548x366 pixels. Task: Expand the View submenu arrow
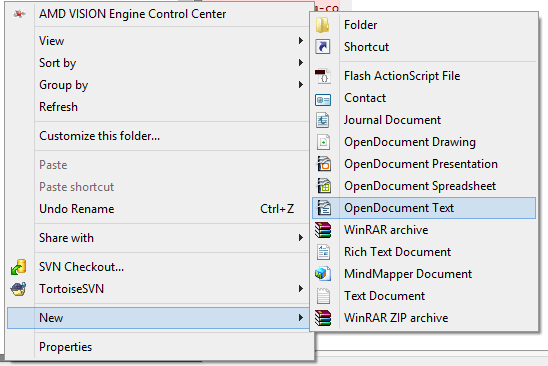tap(301, 41)
